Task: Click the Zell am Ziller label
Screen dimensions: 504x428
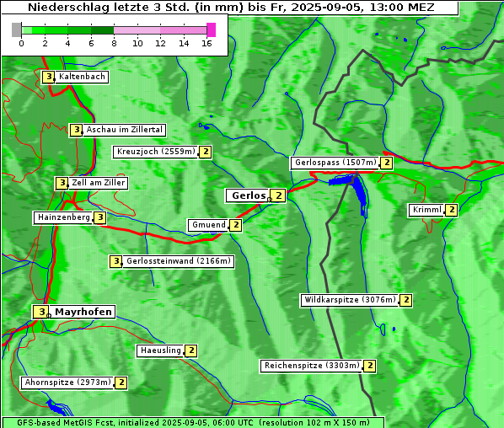Action: click(x=98, y=183)
